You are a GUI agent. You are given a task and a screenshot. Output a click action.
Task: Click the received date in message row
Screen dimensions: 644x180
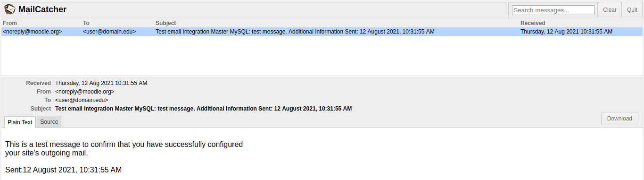click(x=566, y=32)
